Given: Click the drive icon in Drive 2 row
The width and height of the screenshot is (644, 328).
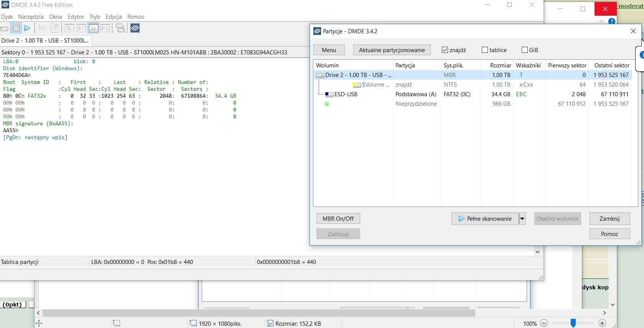Looking at the screenshot, I should point(320,75).
